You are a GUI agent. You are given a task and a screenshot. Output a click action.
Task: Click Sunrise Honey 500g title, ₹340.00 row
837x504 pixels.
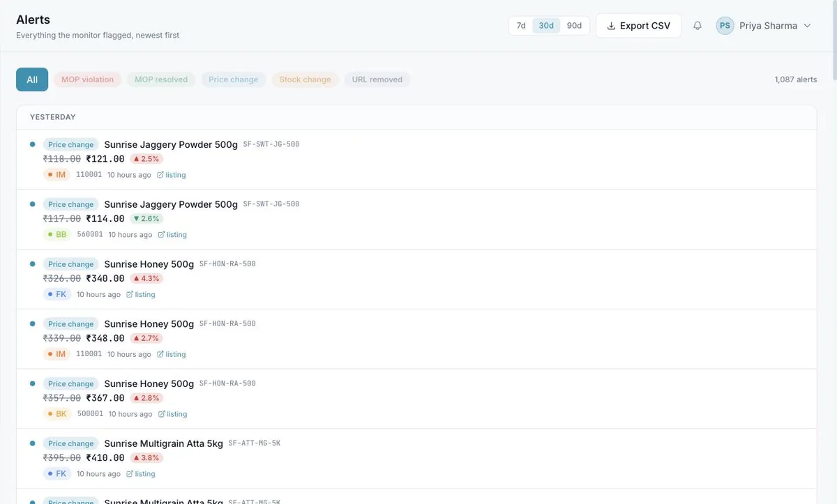click(149, 264)
